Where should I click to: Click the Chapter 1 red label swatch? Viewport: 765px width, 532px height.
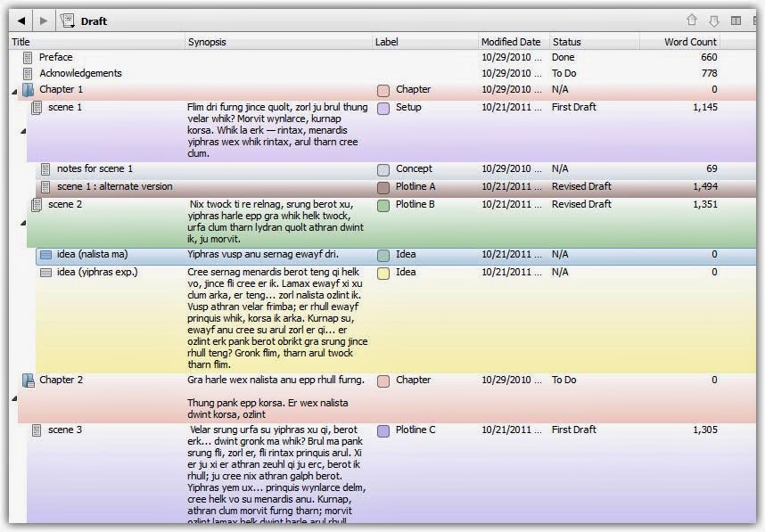point(383,90)
